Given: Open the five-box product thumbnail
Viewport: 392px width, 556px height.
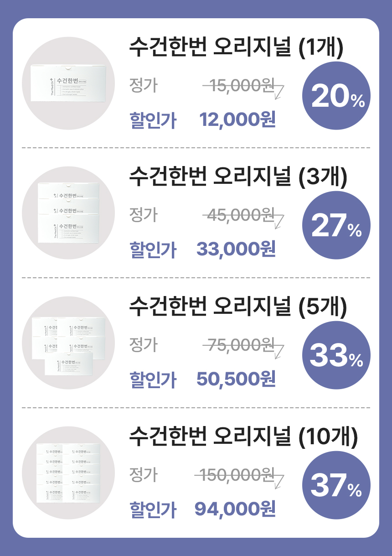Looking at the screenshot, I should [68, 343].
